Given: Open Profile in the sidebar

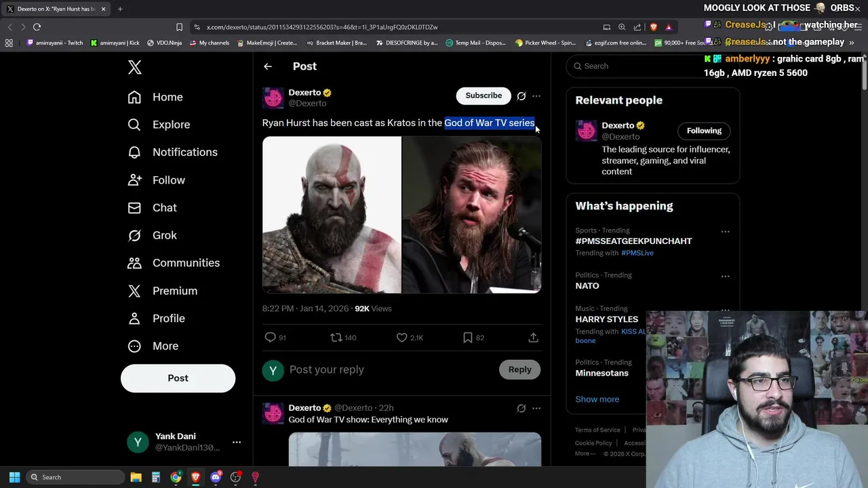Looking at the screenshot, I should point(156,319).
